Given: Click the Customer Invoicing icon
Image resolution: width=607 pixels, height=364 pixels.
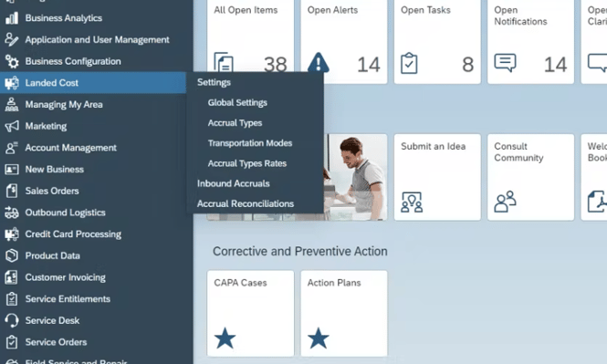Looking at the screenshot, I should click(12, 277).
